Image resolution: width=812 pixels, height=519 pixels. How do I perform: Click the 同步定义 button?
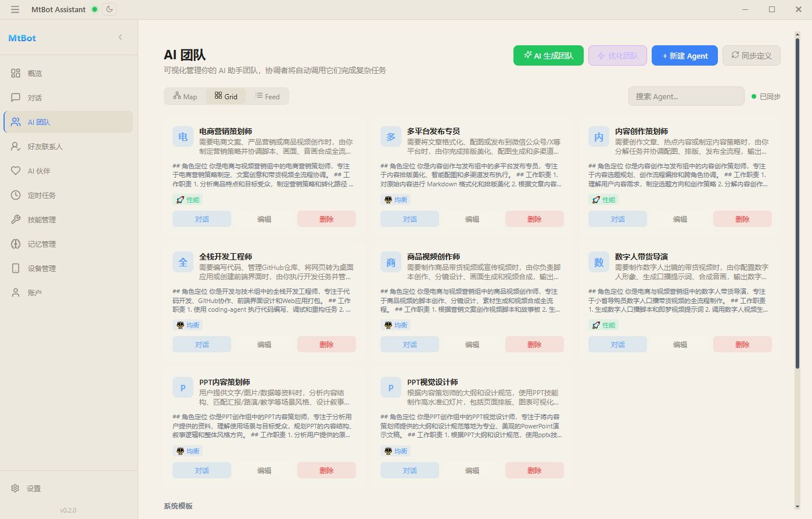[752, 55]
